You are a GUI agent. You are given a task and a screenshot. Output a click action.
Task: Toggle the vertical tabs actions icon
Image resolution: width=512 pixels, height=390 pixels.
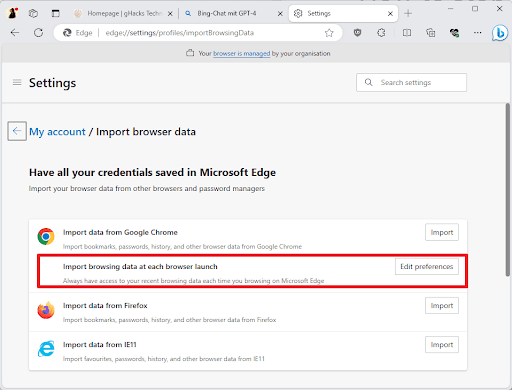coord(56,13)
